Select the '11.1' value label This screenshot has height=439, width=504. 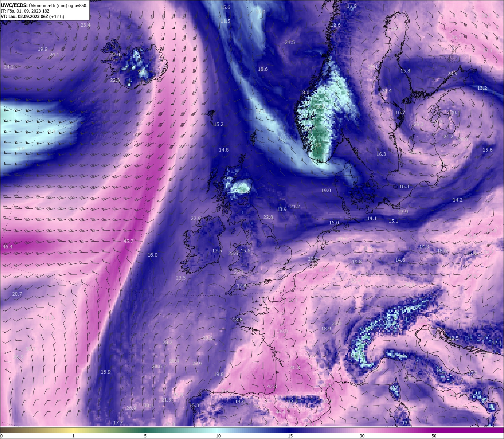click(x=497, y=343)
